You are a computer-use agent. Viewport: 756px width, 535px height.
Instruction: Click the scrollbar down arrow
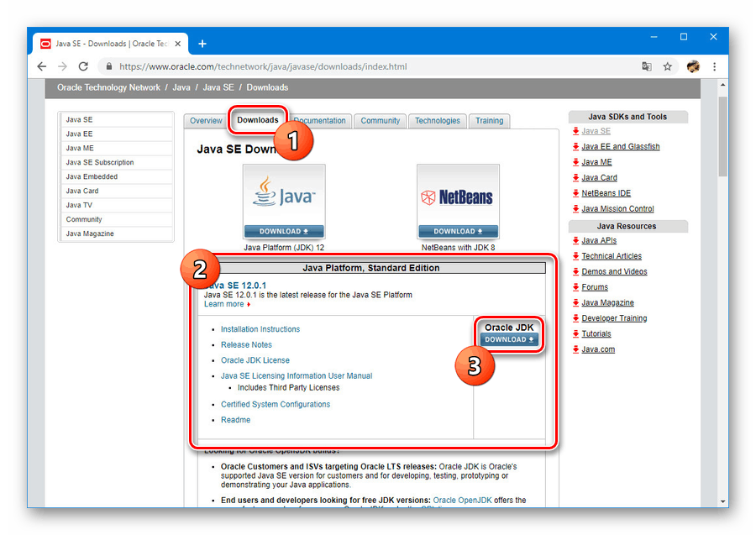(722, 501)
